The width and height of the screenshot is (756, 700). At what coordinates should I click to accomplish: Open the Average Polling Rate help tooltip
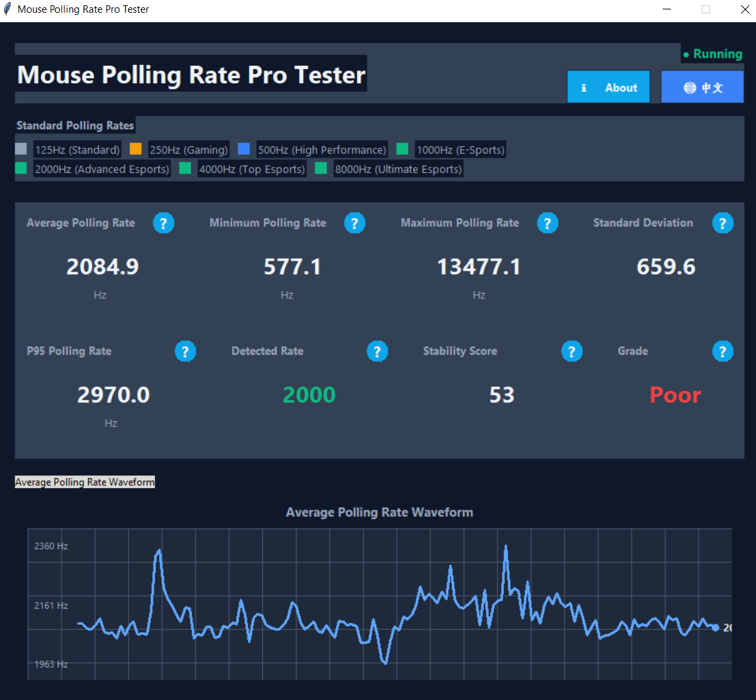point(164,223)
